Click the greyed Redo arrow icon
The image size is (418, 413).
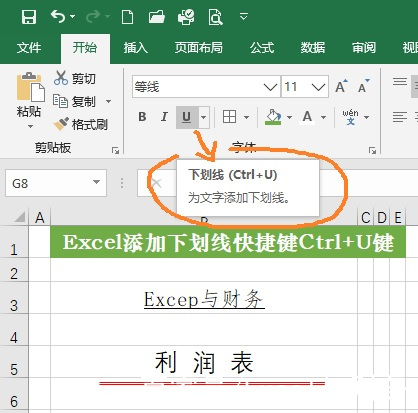93,16
